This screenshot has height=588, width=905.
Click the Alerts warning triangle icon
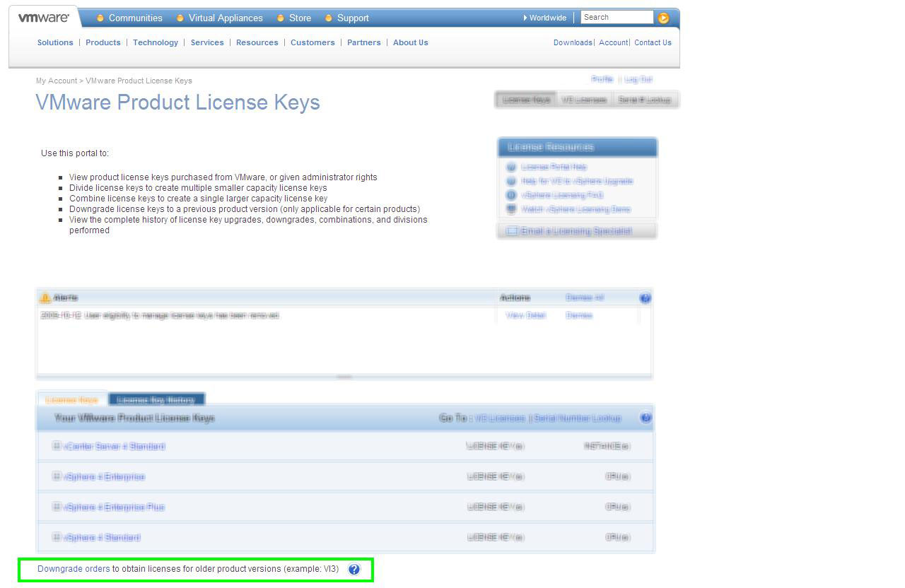(45, 298)
